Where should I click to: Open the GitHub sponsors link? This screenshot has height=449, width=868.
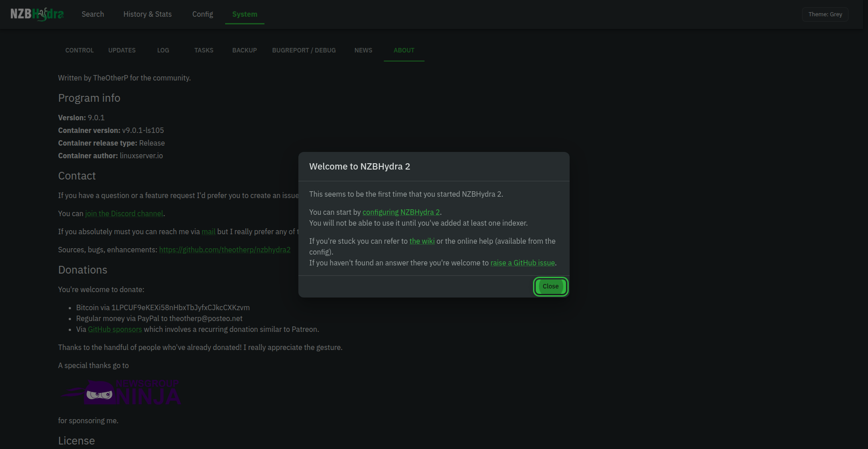pyautogui.click(x=115, y=329)
